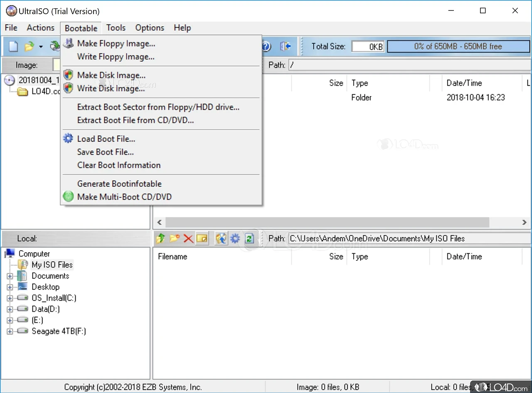Click the blue gear icon in Local toolbar

pyautogui.click(x=235, y=238)
